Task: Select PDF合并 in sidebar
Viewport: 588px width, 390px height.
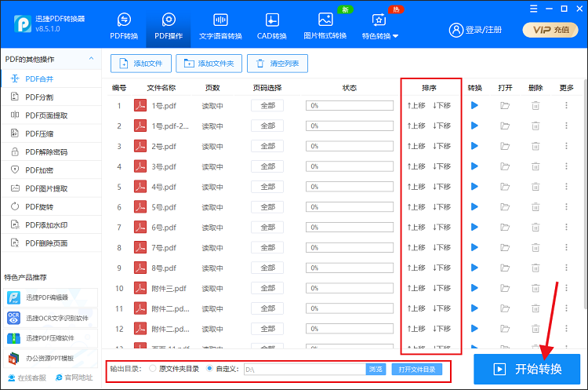Action: (x=51, y=78)
